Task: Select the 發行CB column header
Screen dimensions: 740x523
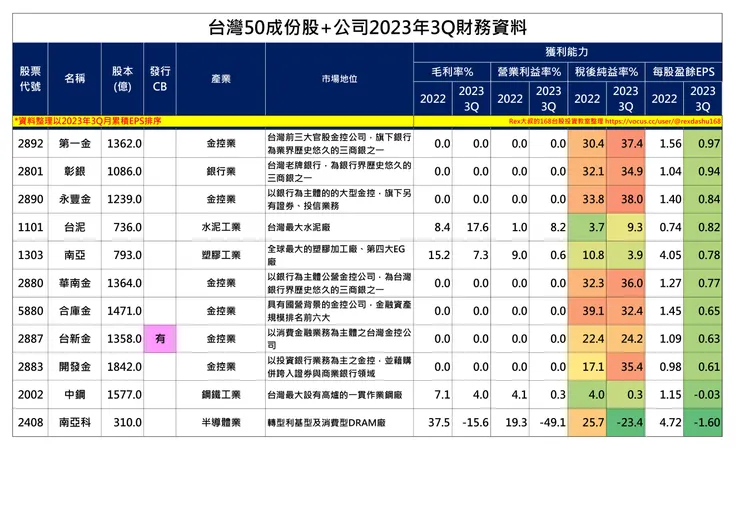Action: point(160,79)
